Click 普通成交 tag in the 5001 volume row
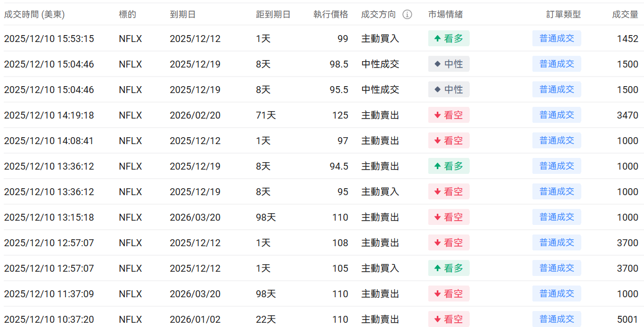Screen dimensions: 644x327 coord(556,320)
